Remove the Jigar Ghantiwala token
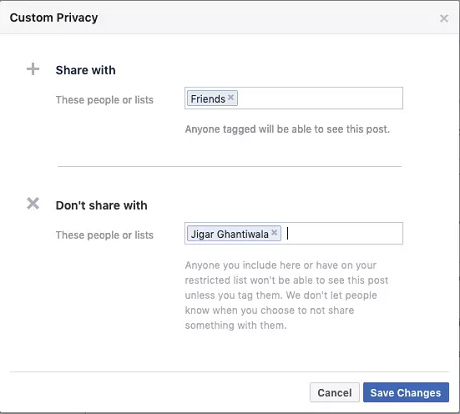This screenshot has height=414, width=460. tap(274, 232)
